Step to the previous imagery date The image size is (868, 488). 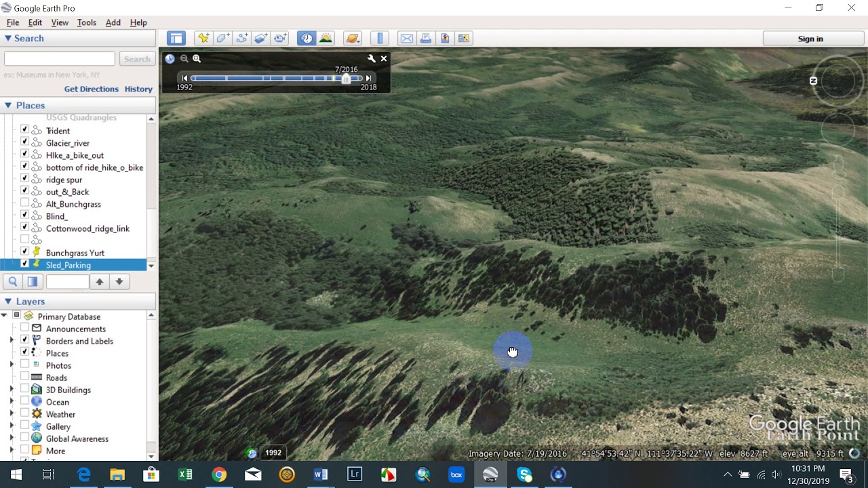pyautogui.click(x=184, y=78)
